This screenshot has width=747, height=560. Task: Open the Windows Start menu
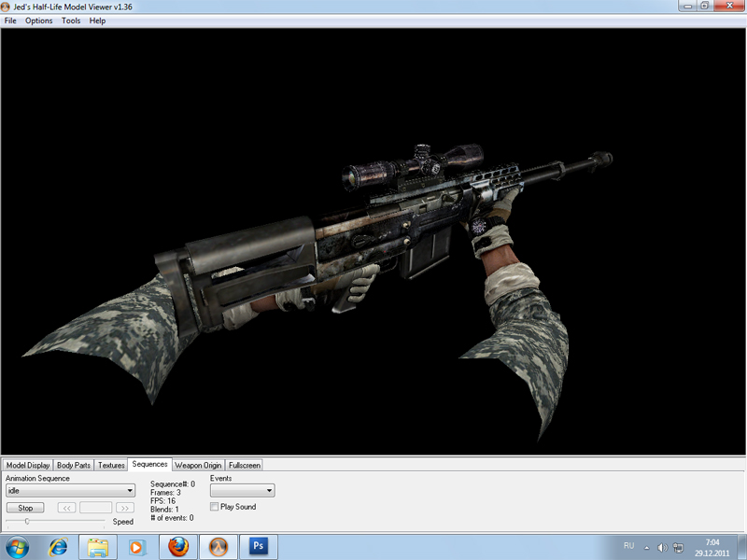pyautogui.click(x=18, y=547)
